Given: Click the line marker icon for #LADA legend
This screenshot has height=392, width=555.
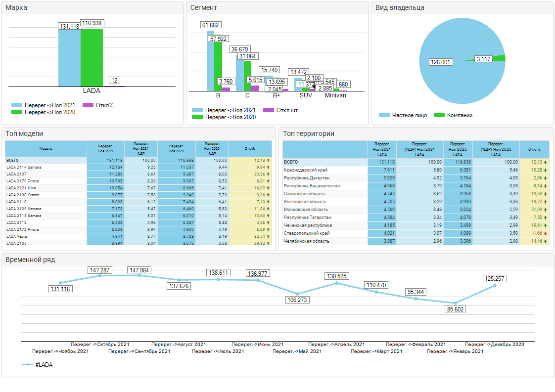Looking at the screenshot, I should pos(28,365).
